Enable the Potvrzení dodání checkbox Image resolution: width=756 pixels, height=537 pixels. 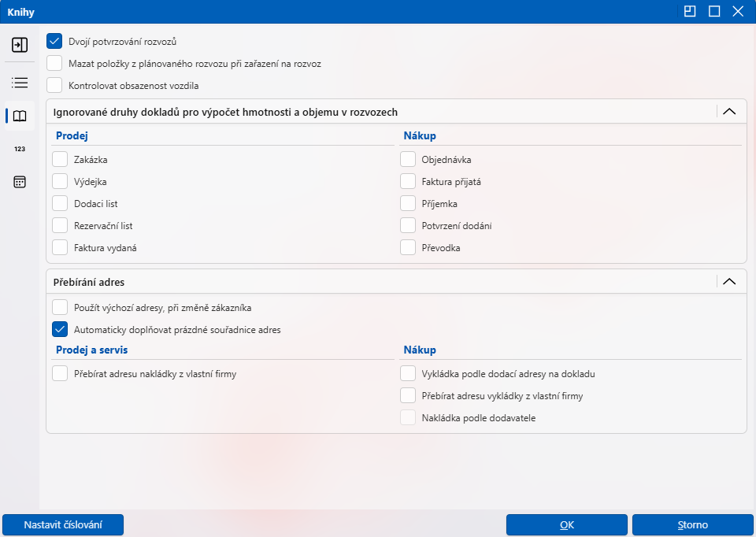(x=408, y=226)
